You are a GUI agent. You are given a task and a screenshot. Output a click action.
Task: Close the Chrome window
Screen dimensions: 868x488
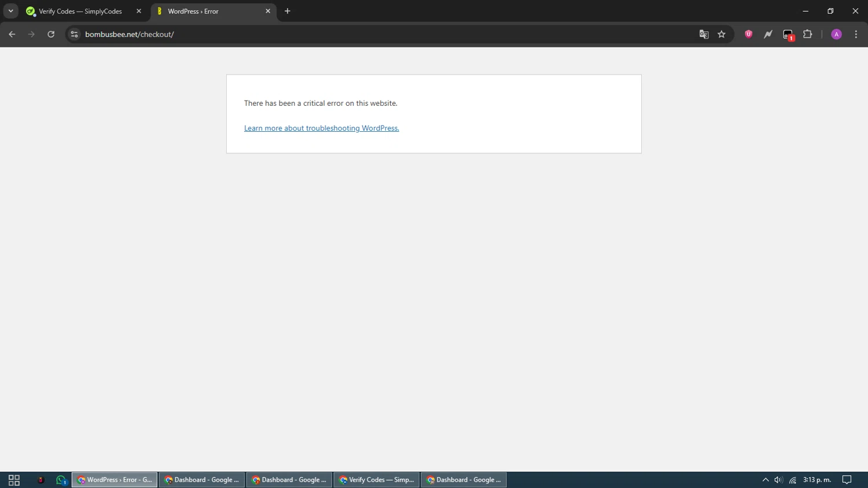point(855,11)
